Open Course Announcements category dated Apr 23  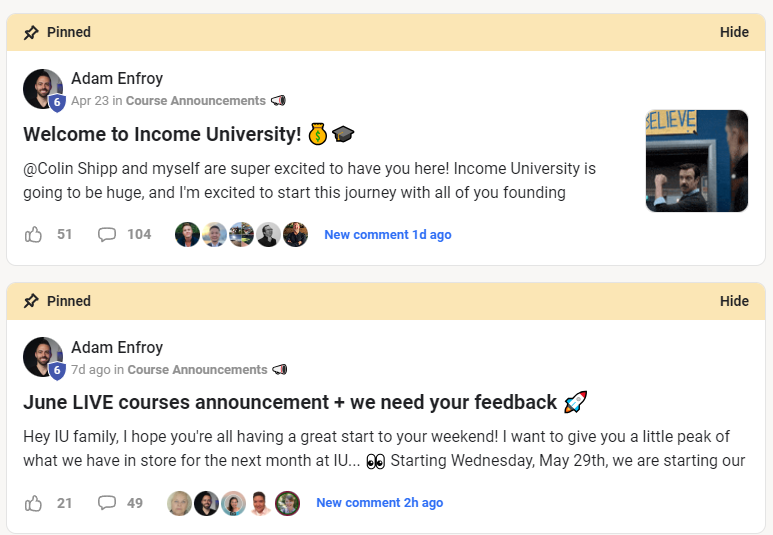tap(196, 101)
